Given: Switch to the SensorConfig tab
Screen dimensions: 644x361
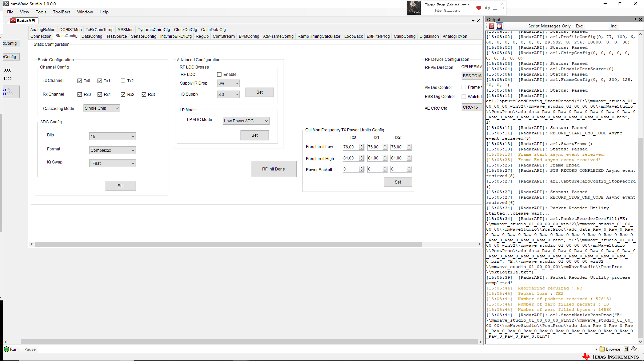Looking at the screenshot, I should click(x=144, y=36).
